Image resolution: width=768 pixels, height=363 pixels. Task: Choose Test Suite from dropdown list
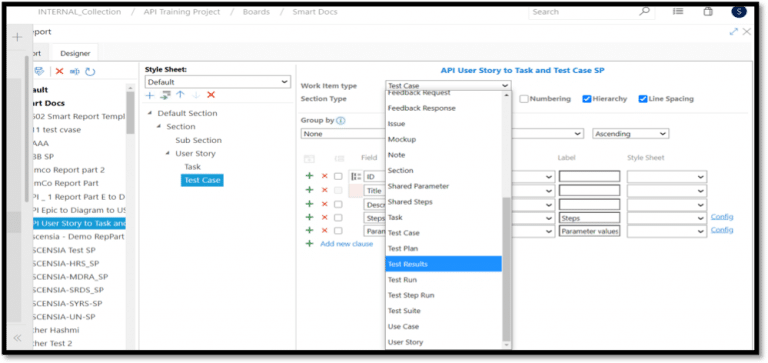404,311
